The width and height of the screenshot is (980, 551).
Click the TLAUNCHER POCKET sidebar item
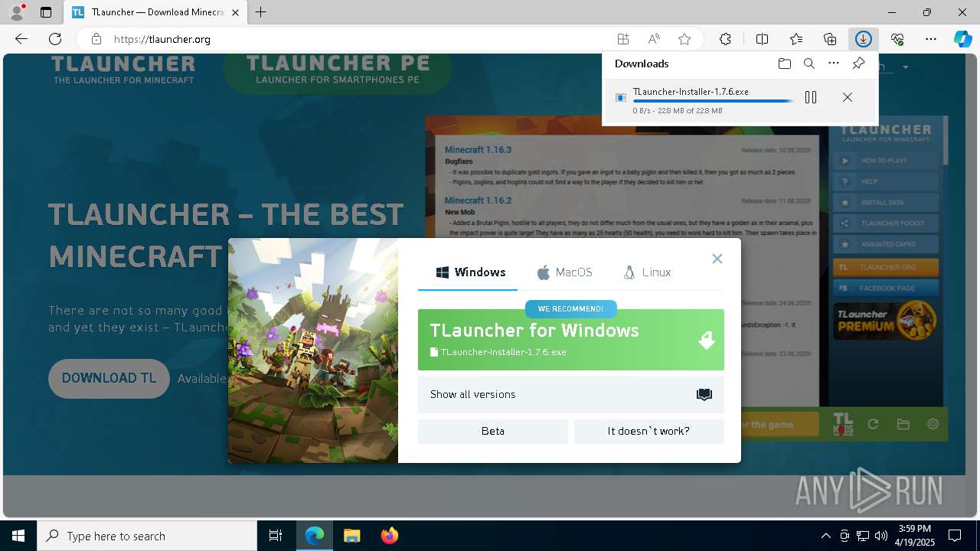coord(886,223)
